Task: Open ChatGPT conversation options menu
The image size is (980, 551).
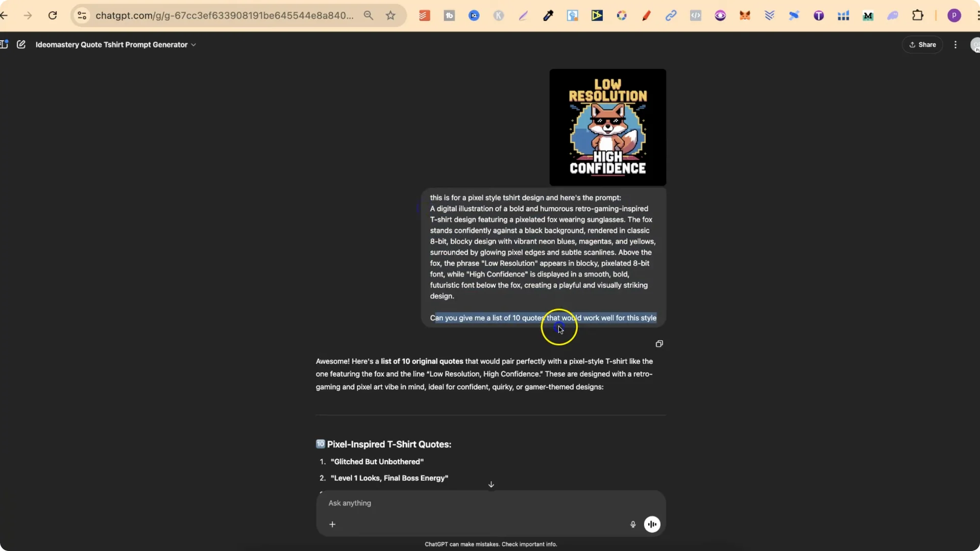Action: pos(955,44)
